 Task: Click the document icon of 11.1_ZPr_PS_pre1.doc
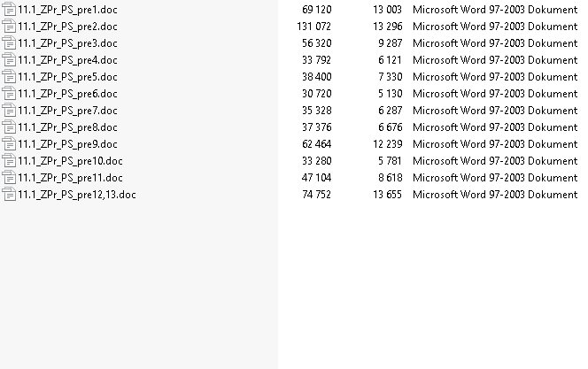[9, 10]
